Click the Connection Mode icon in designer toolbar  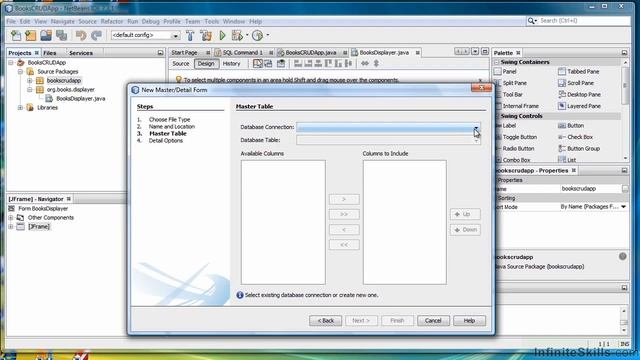pos(268,63)
